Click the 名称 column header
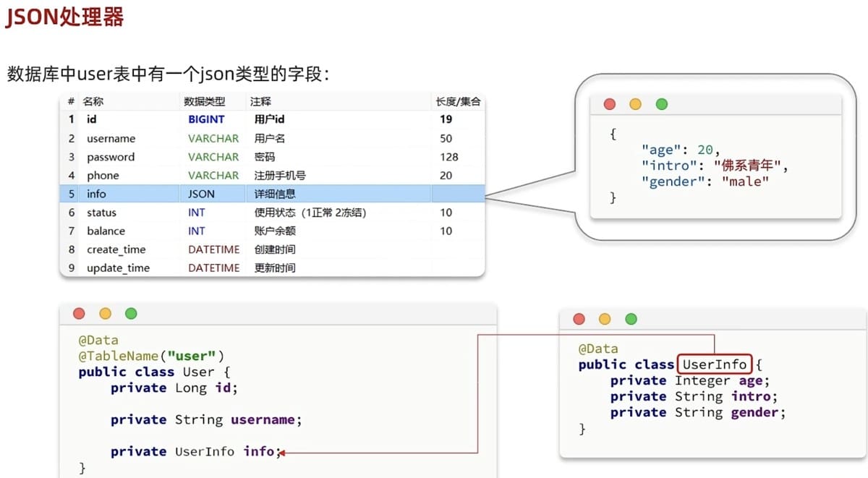The height and width of the screenshot is (478, 868). tap(93, 102)
